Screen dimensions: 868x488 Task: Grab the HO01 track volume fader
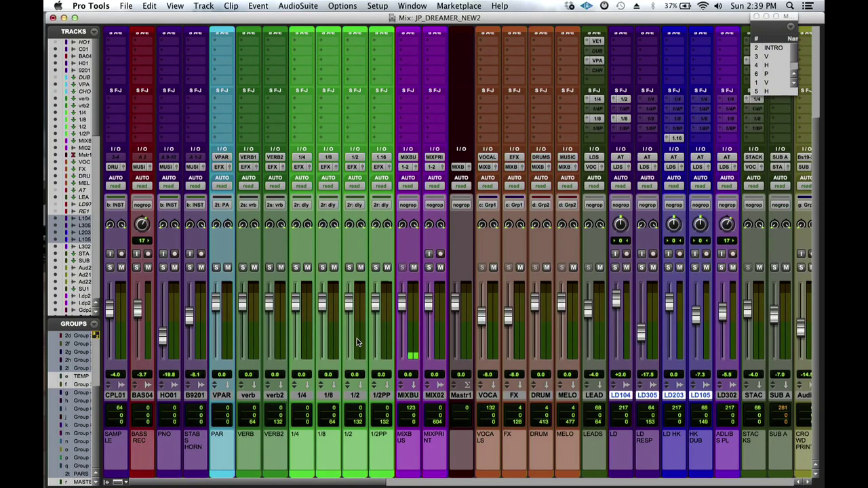(x=163, y=337)
